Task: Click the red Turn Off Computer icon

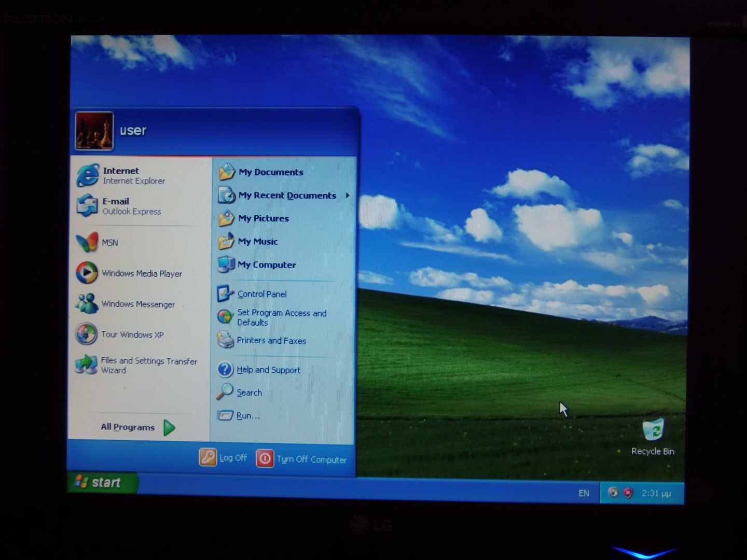Action: point(265,458)
